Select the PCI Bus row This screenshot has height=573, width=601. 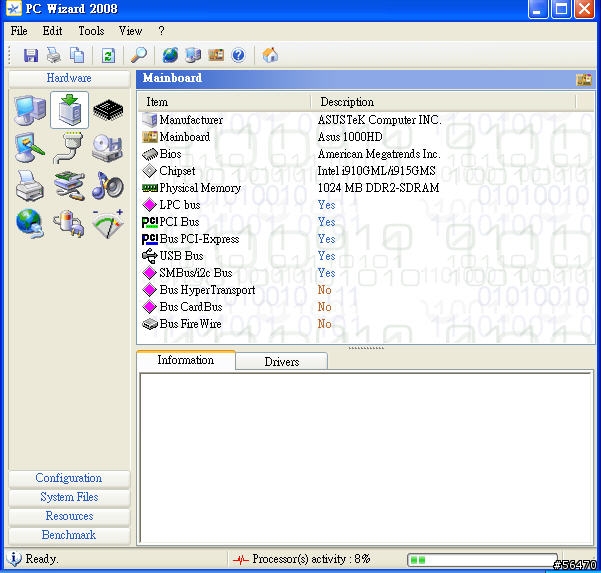point(366,222)
